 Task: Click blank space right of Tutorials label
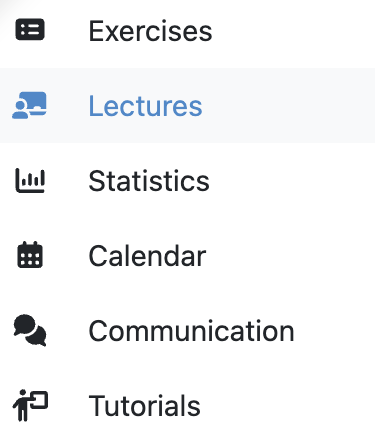click(x=288, y=406)
